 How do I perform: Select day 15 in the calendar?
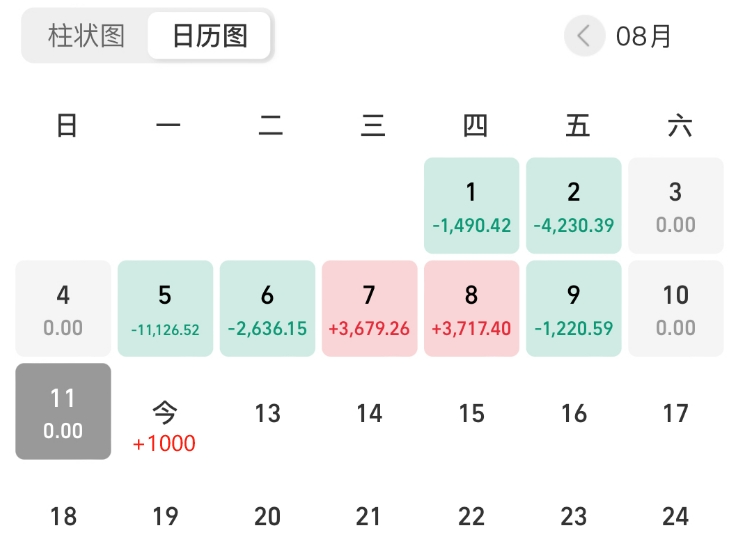point(472,413)
